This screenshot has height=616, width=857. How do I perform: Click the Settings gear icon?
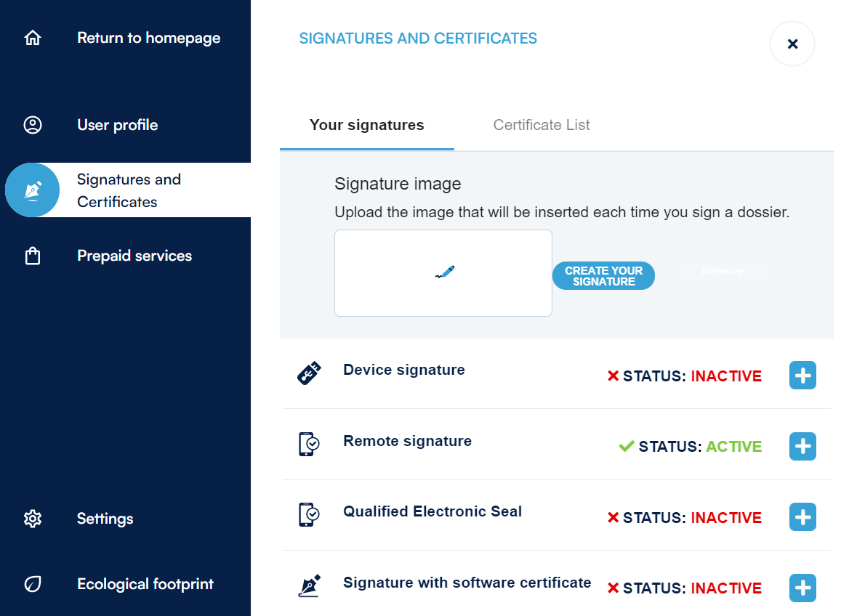[x=33, y=519]
